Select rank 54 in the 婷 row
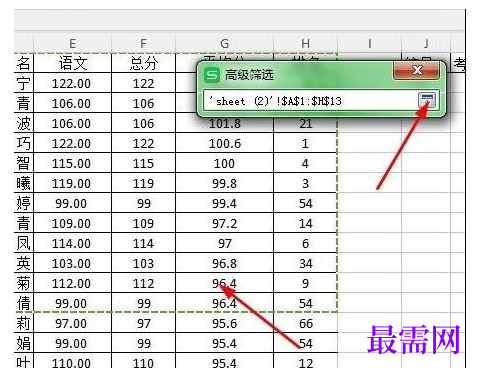Viewport: 479px width, 371px height. 305,203
